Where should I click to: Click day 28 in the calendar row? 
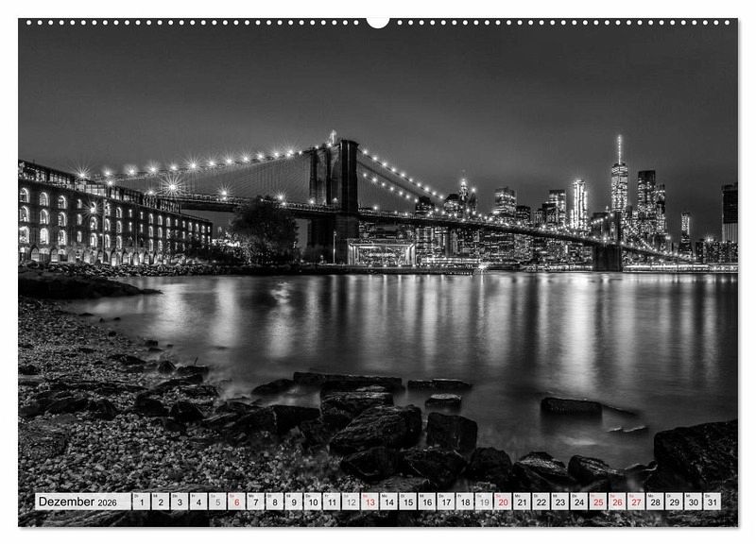655,502
